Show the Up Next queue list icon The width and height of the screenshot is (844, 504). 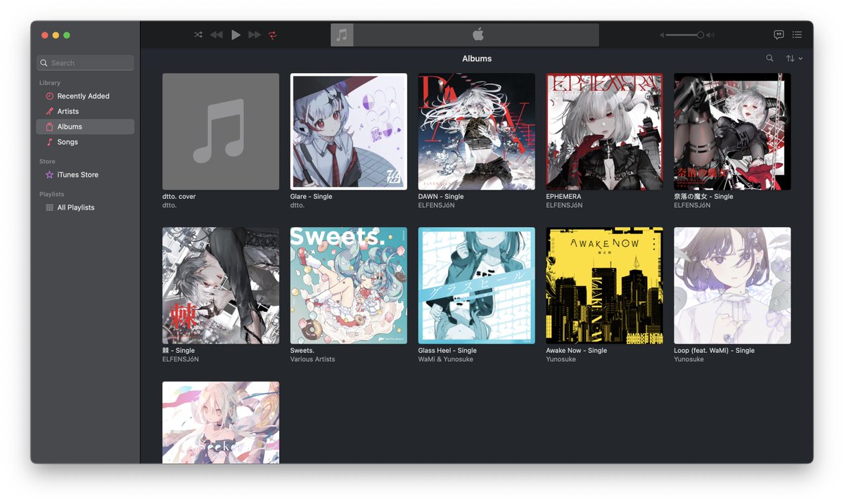[797, 34]
